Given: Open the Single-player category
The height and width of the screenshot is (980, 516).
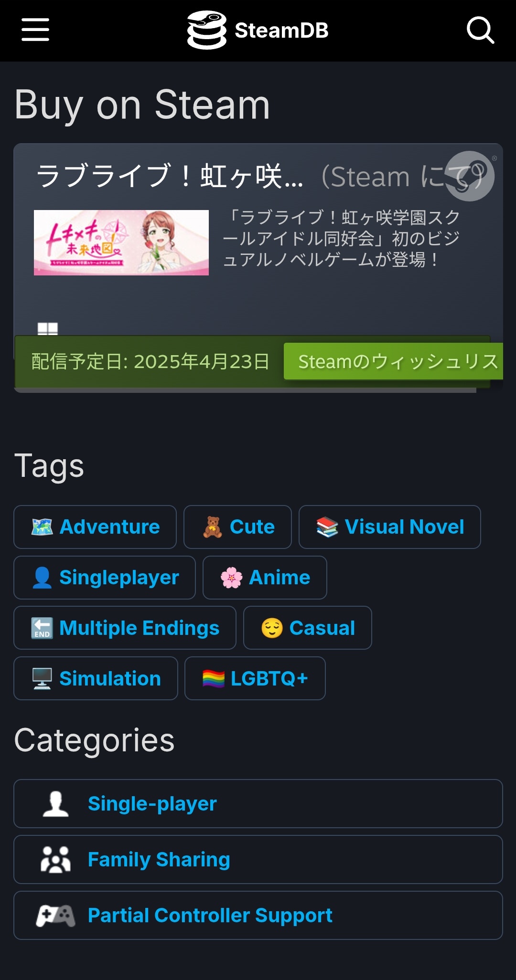Looking at the screenshot, I should [x=258, y=804].
